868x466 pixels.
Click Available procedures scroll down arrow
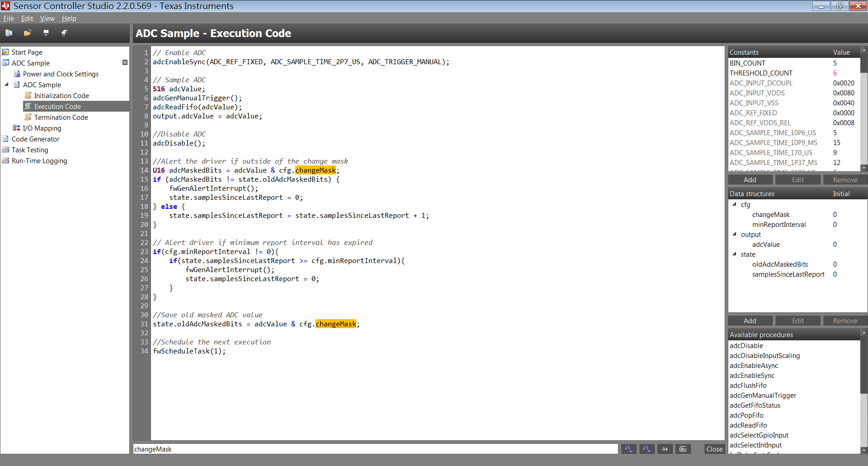point(864,450)
